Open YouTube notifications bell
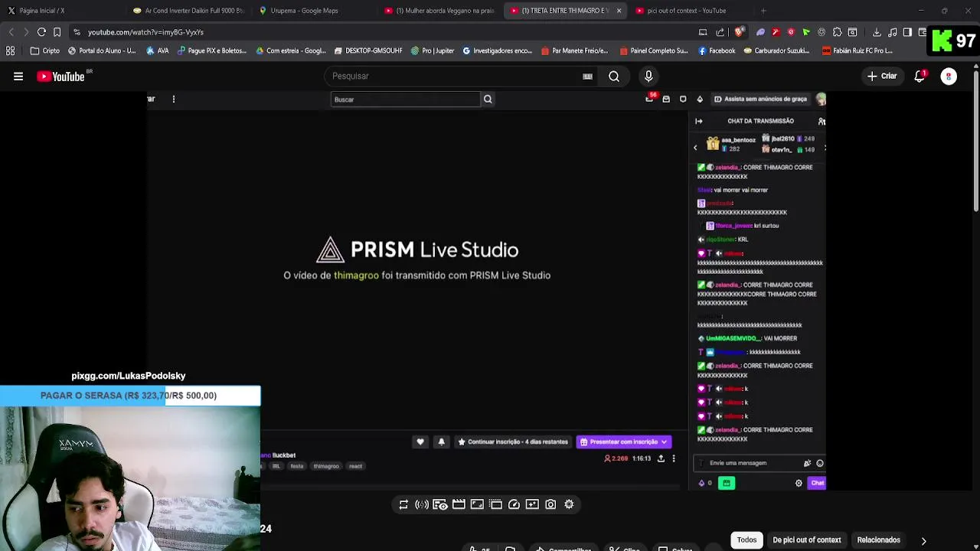The height and width of the screenshot is (551, 980). pyautogui.click(x=920, y=77)
